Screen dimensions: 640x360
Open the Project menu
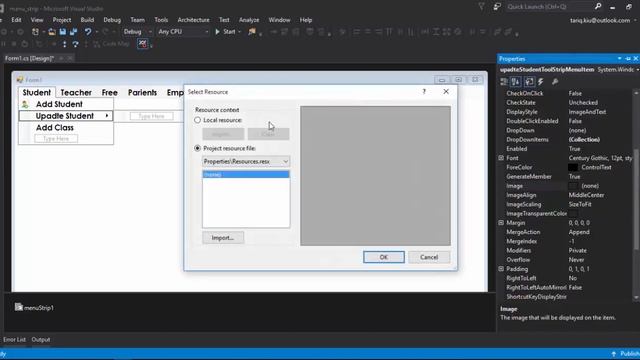(x=62, y=20)
